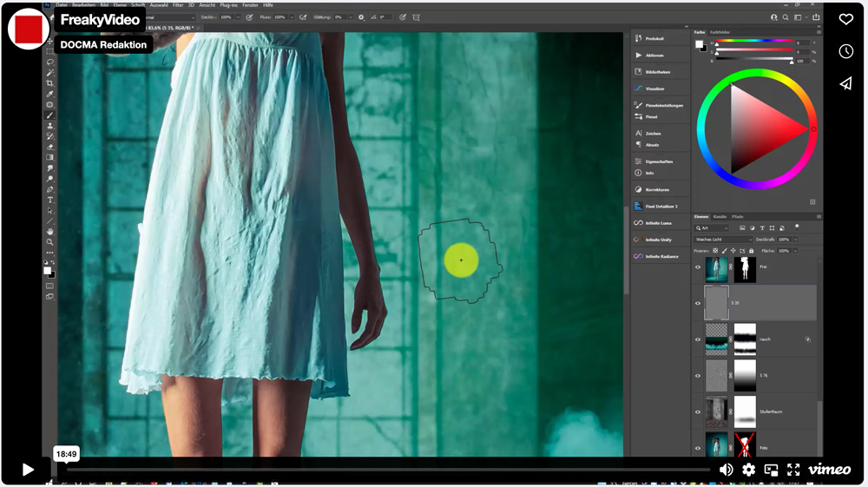The image size is (868, 487).
Task: Hide the rauch layer
Action: 698,339
